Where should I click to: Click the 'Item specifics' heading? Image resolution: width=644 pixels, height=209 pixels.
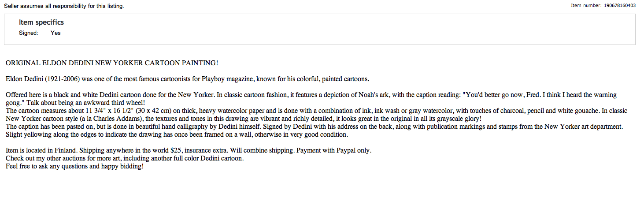(x=41, y=22)
